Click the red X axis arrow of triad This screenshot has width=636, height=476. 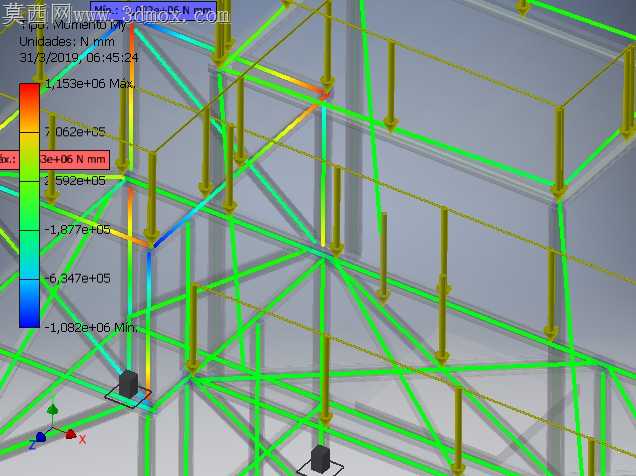point(71,434)
